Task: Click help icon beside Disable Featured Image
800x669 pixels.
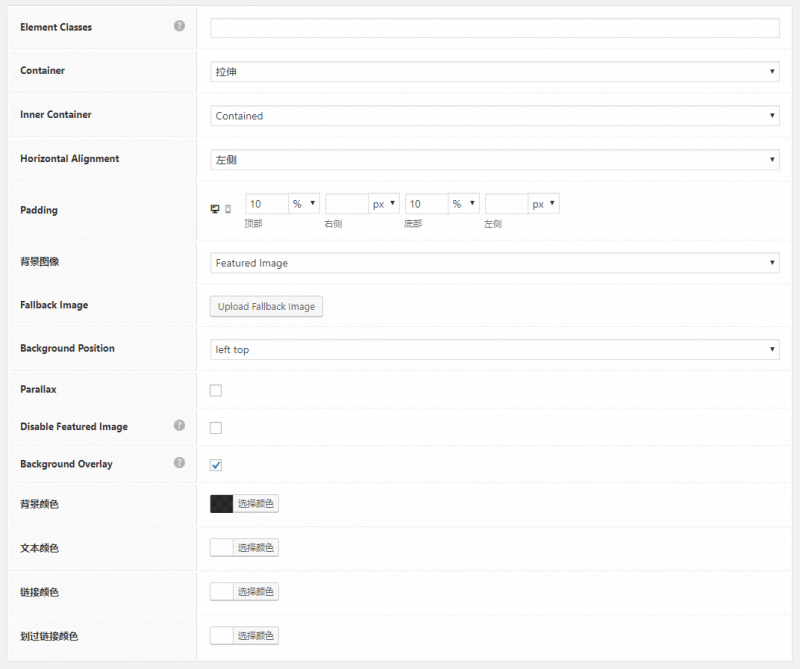Action: [180, 426]
